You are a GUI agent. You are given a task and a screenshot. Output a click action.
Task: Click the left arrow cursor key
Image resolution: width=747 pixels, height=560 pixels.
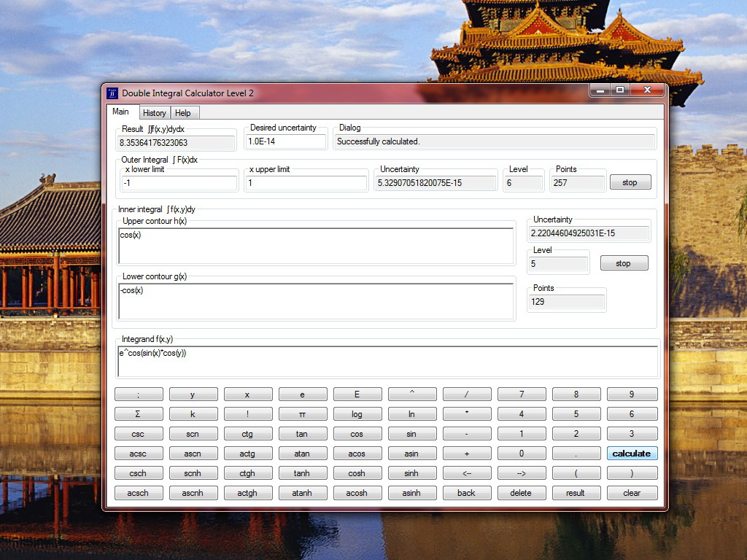click(466, 473)
